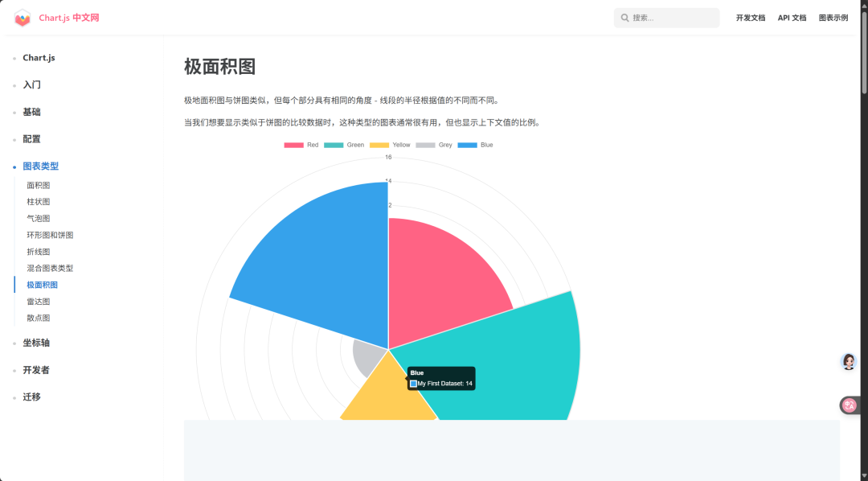Viewport: 868px width, 481px height.
Task: Click the blue polar area segment
Action: [326, 266]
